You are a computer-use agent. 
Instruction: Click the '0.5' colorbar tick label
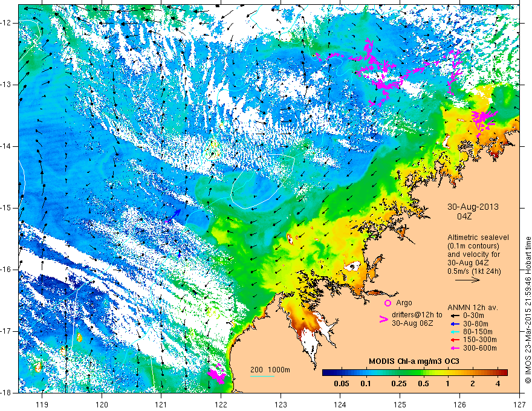(x=423, y=384)
